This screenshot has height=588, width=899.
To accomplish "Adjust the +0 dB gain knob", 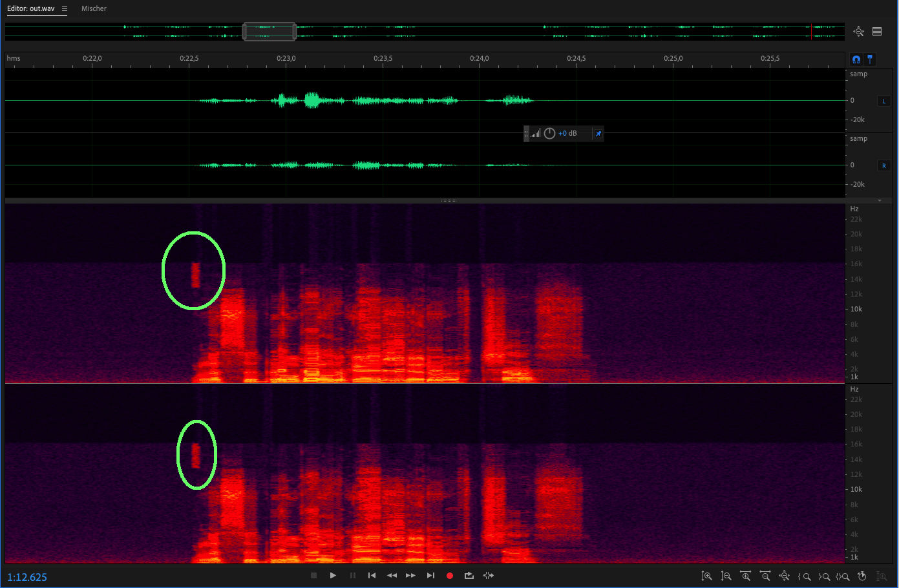I will point(549,134).
